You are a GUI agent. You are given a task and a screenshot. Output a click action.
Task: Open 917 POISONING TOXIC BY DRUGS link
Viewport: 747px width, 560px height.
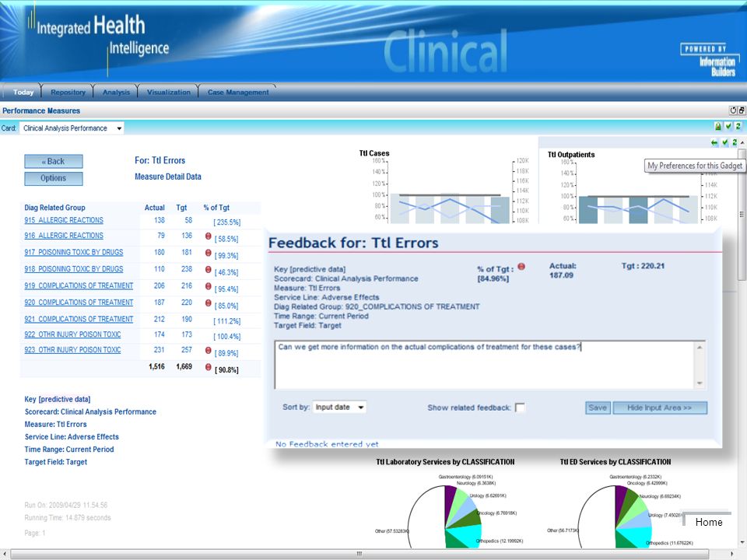pos(74,252)
